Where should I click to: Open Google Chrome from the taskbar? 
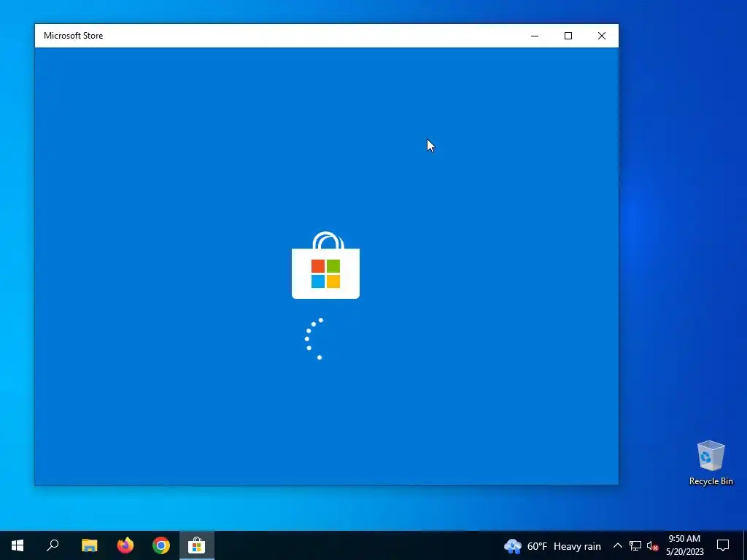click(x=161, y=545)
